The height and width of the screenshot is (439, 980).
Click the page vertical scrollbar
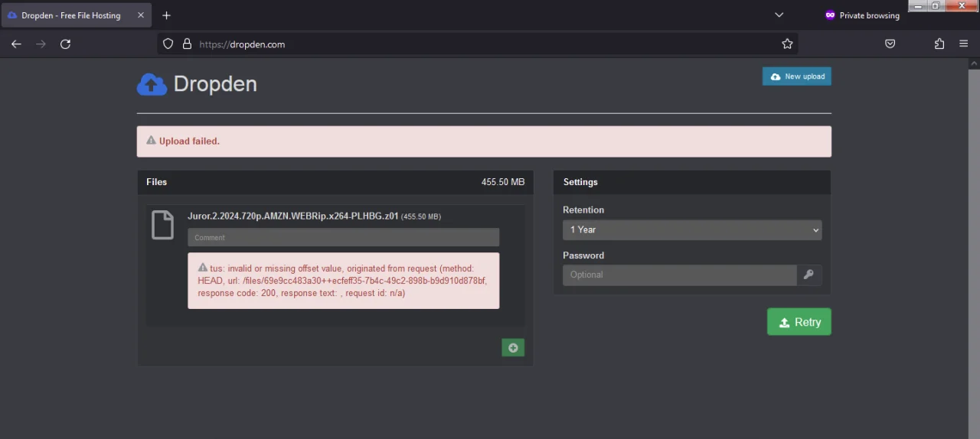pos(974,249)
